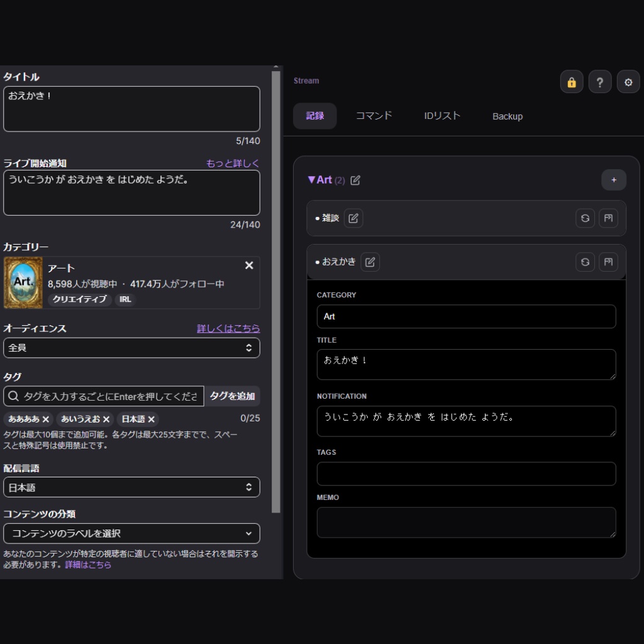Click the sync icon on the おえかき entry
Viewport: 644px width, 644px height.
[x=585, y=262]
